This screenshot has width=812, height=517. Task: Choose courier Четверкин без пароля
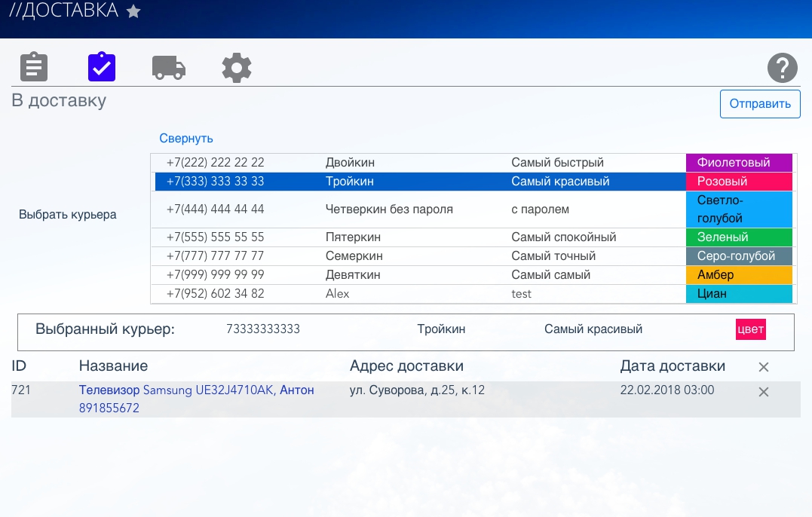click(x=389, y=209)
